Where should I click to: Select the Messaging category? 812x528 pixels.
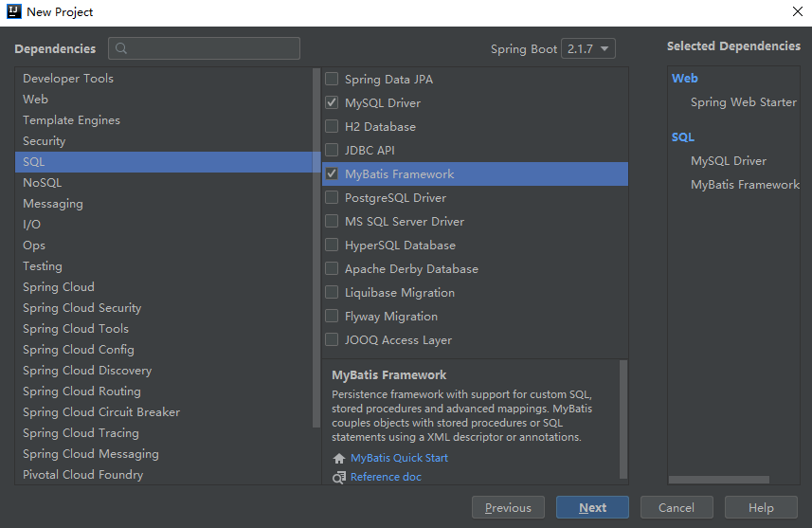coord(164,203)
